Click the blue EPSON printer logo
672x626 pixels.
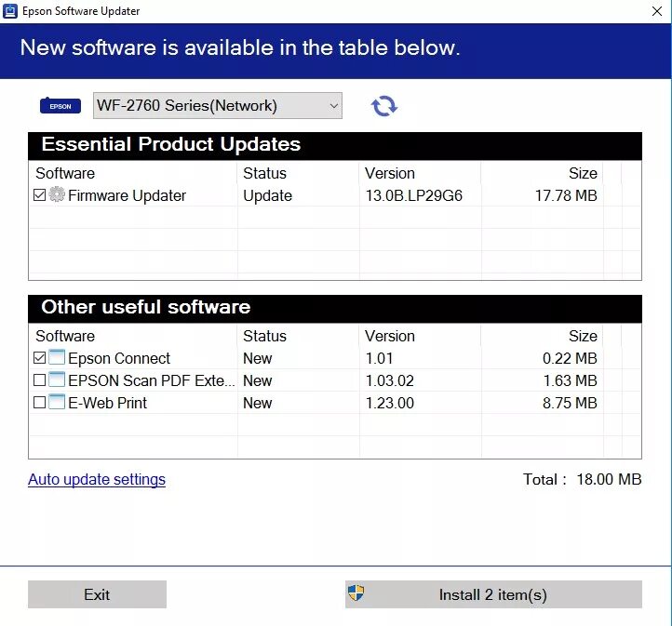pos(60,105)
